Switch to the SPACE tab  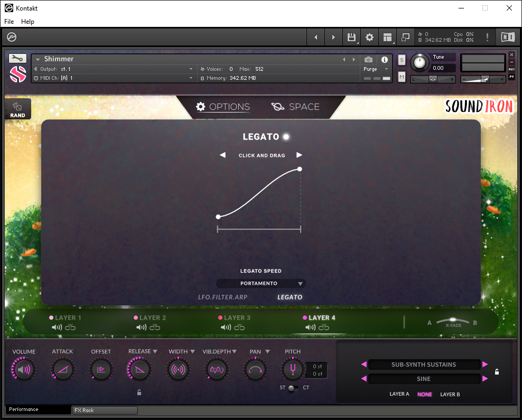pyautogui.click(x=296, y=107)
